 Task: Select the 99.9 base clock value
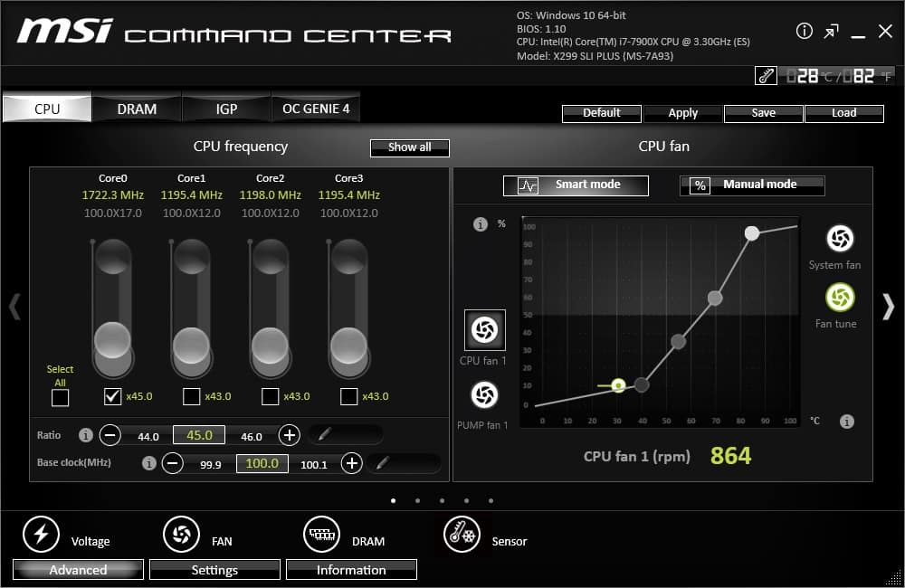pyautogui.click(x=211, y=464)
